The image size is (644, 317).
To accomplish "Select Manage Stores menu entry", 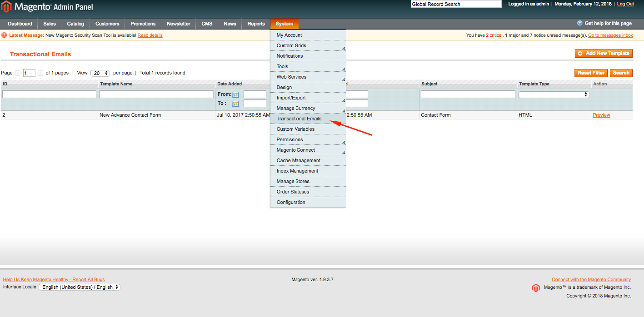I will pos(308,181).
